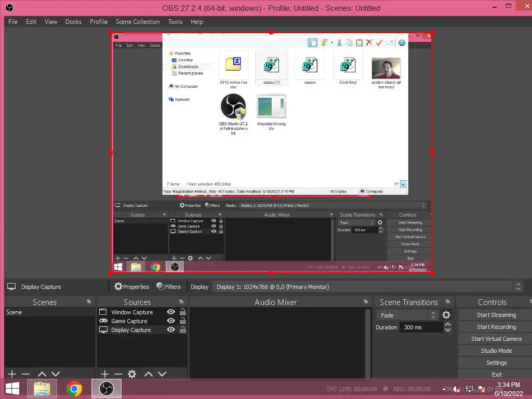Viewport: 532px width, 399px height.
Task: Click the Exit button
Action: coord(496,374)
